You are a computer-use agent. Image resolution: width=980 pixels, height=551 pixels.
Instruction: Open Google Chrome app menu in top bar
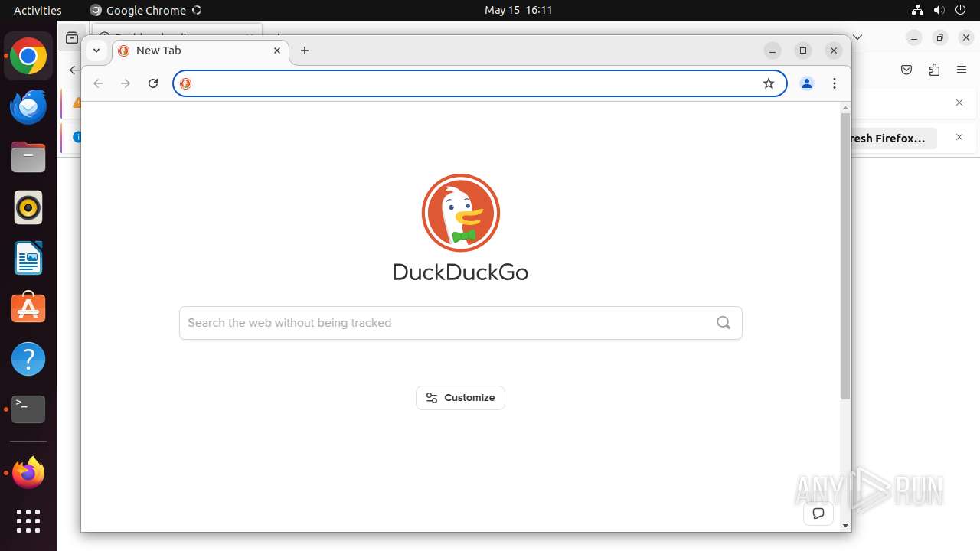coord(145,10)
